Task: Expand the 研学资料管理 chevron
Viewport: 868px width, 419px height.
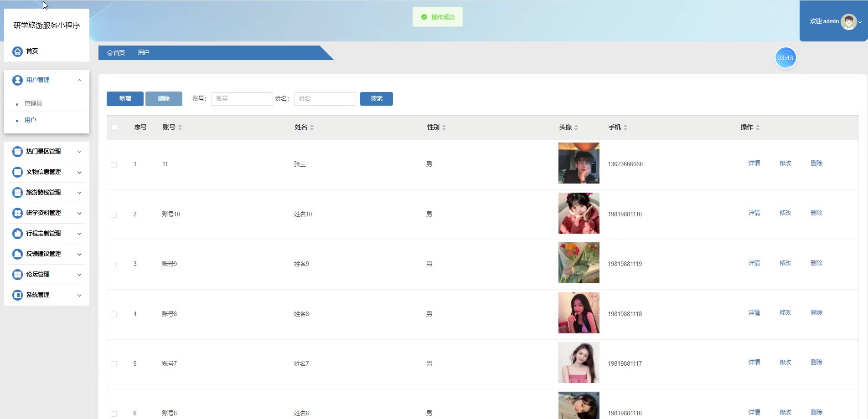Action: click(79, 213)
